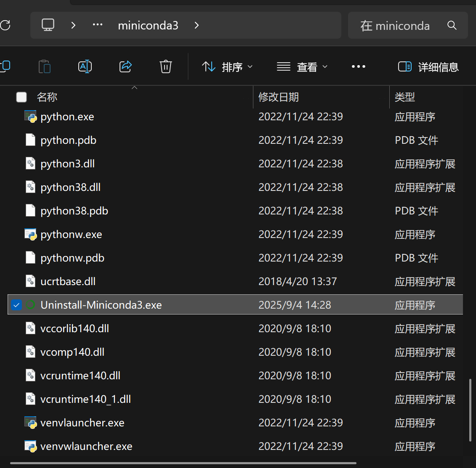The image size is (476, 468).
Task: Select the vcruntime140_1.dll file name
Action: pos(85,399)
